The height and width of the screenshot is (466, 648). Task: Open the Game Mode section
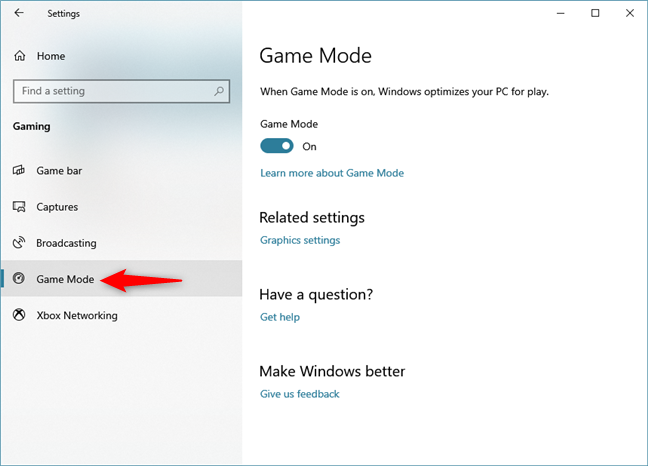point(122,278)
